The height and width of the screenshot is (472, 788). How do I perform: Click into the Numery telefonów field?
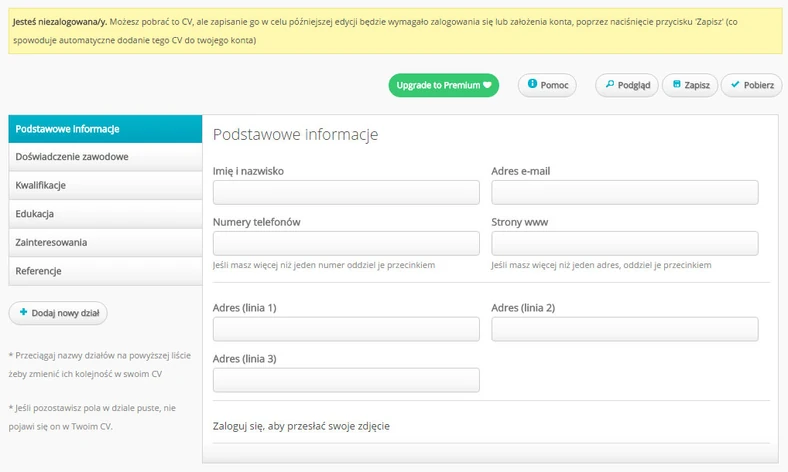(346, 244)
